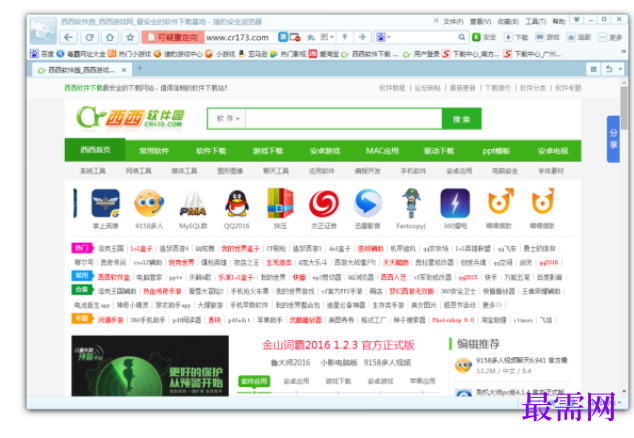Screen dimensions: 634x438
Task: Open the 软件 category dropdown in site search
Action: (x=227, y=118)
